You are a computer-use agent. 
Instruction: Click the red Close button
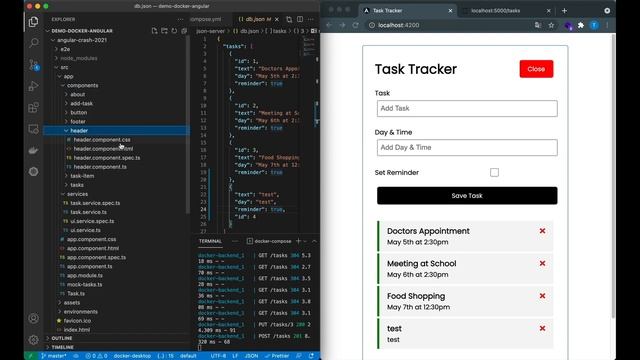tap(536, 69)
